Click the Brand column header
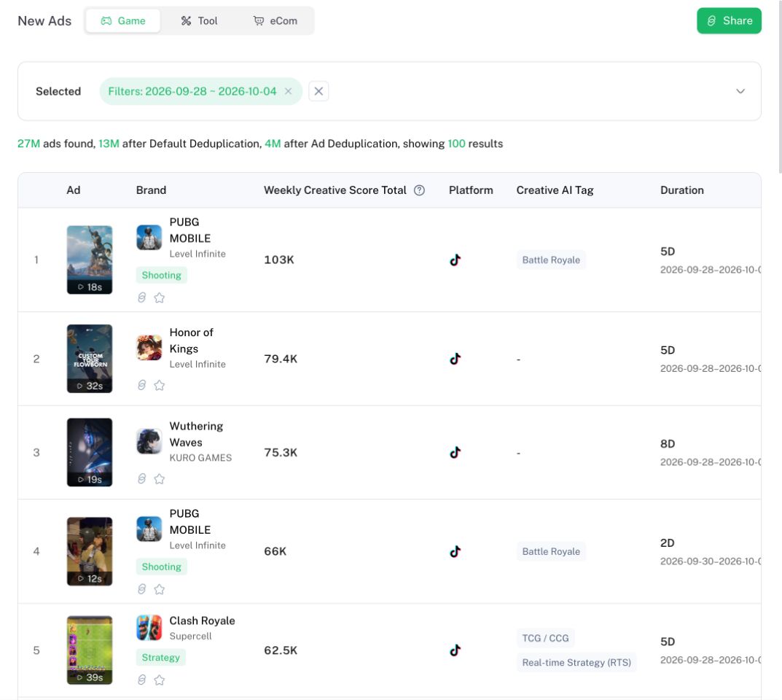 (x=151, y=190)
